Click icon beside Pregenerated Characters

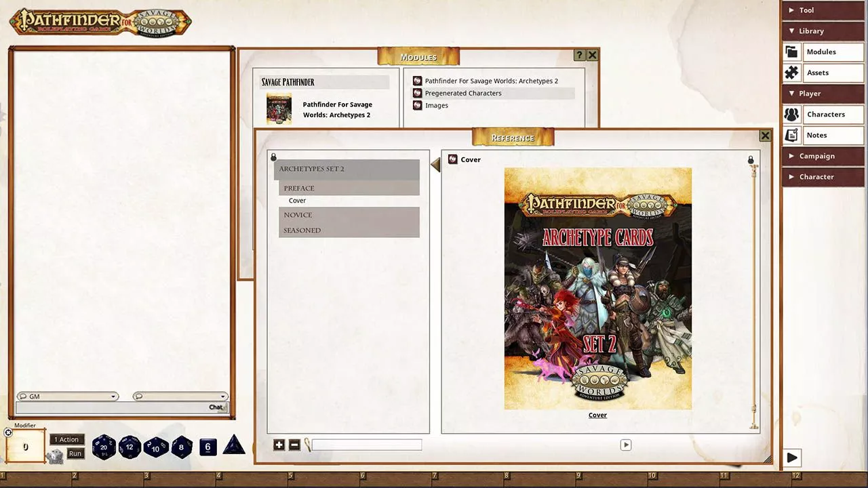(418, 93)
